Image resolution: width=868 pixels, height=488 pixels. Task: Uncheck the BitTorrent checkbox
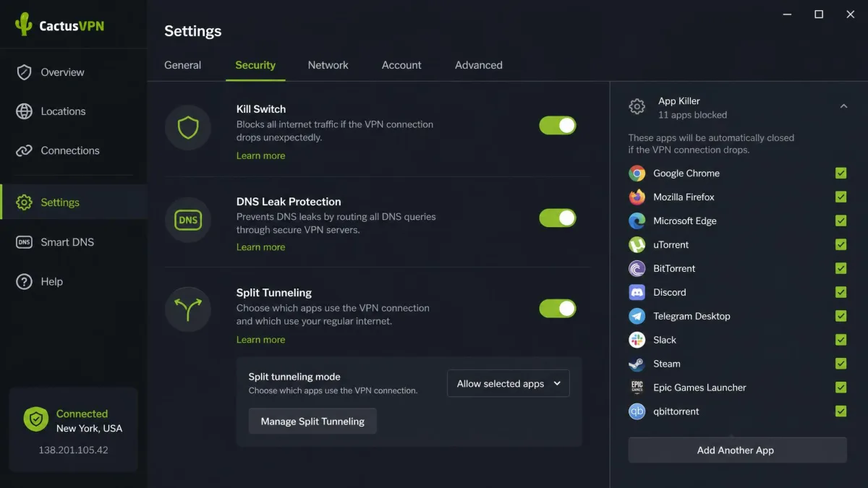click(x=841, y=268)
